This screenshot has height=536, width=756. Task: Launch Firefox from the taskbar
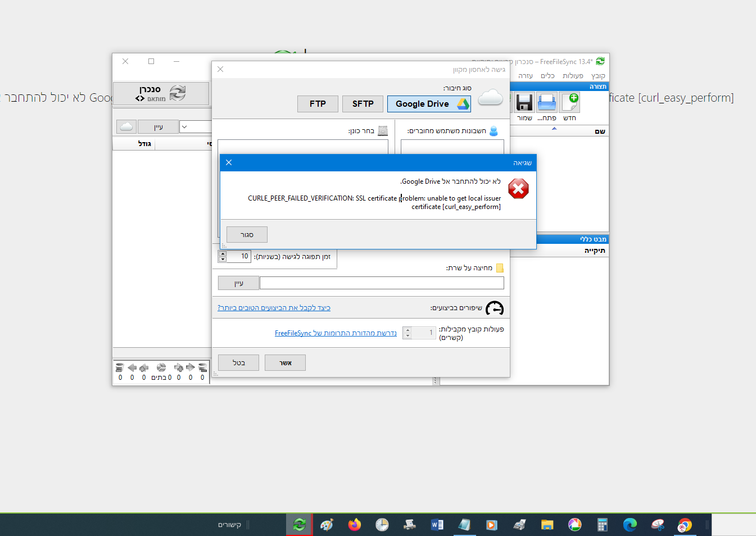(355, 525)
